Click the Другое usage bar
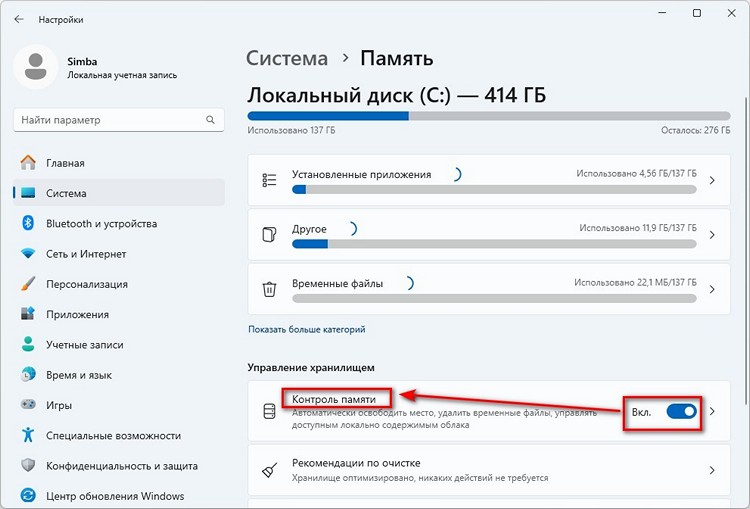Image resolution: width=750 pixels, height=509 pixels. (x=494, y=244)
